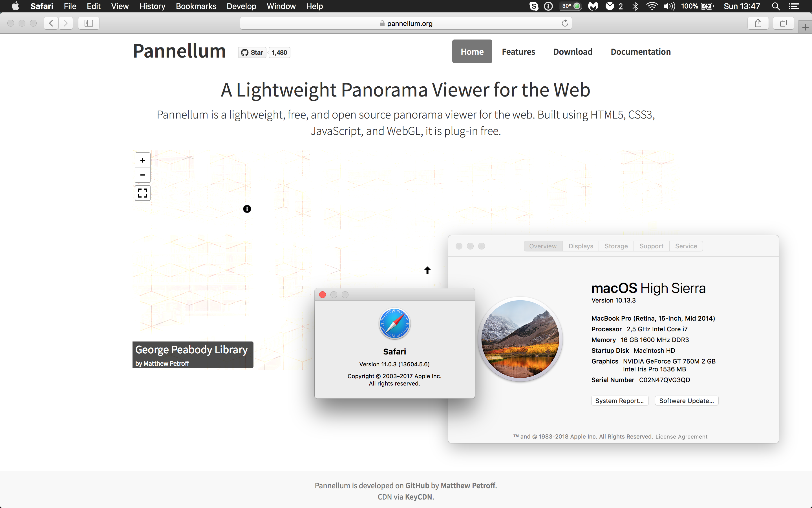Open Spotlight search
Screen dimensions: 812x508
pos(776,6)
